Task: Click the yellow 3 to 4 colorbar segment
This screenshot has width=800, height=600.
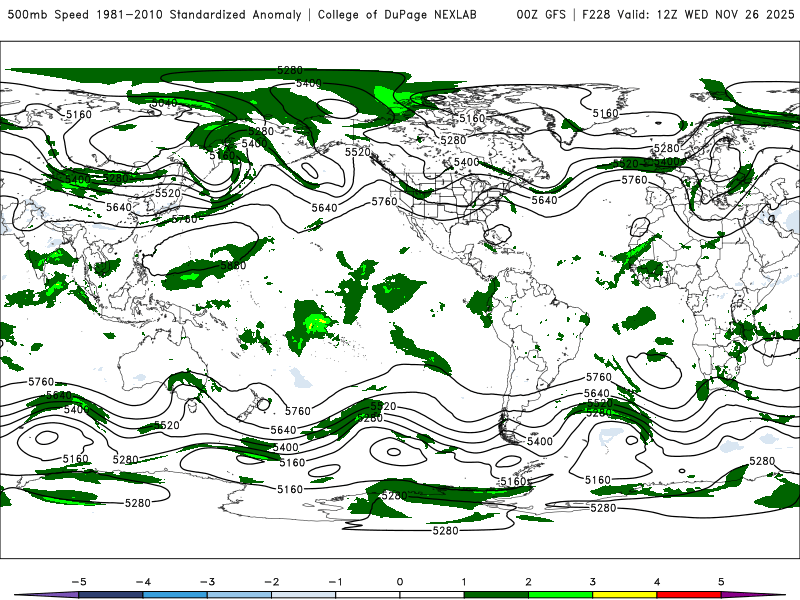Action: (625, 595)
